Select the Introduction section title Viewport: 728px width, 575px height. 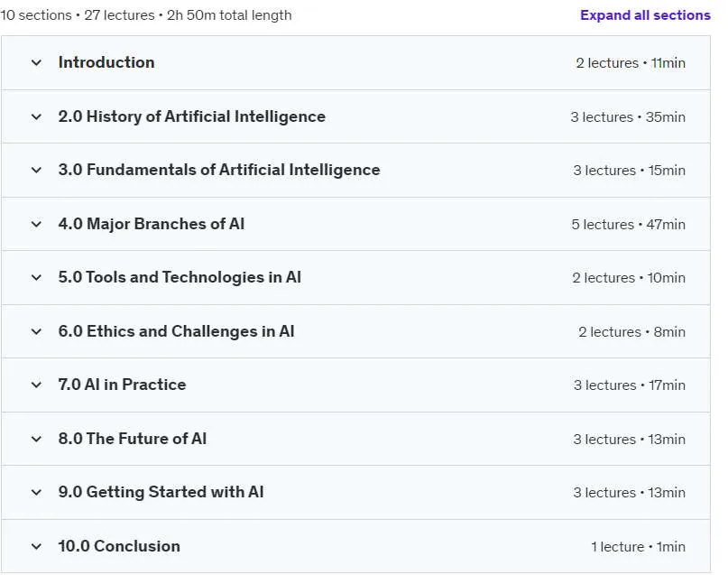coord(106,62)
